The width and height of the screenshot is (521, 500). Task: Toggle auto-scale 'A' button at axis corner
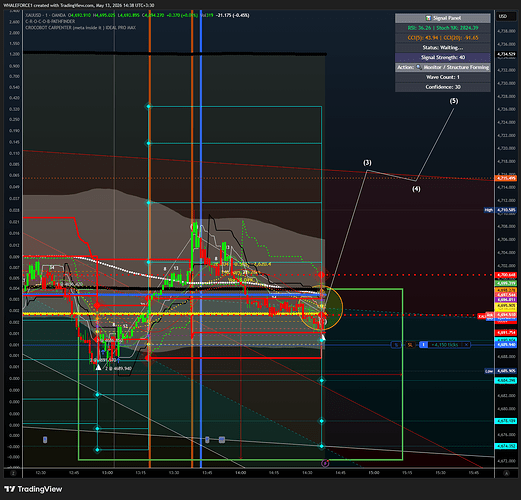(506, 473)
